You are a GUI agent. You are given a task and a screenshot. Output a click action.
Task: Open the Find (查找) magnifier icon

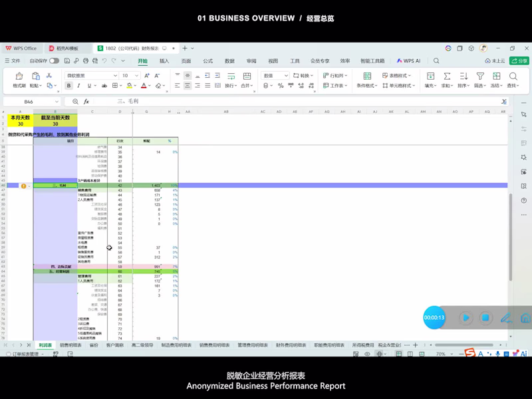coord(513,76)
